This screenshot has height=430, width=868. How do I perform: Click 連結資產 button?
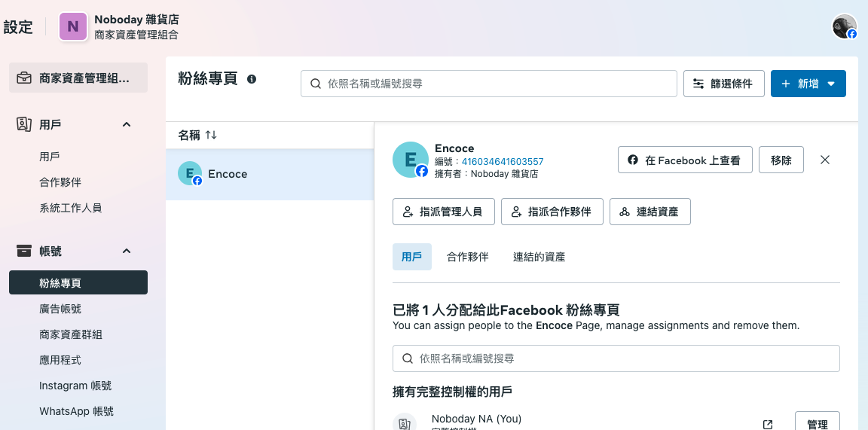(x=650, y=212)
